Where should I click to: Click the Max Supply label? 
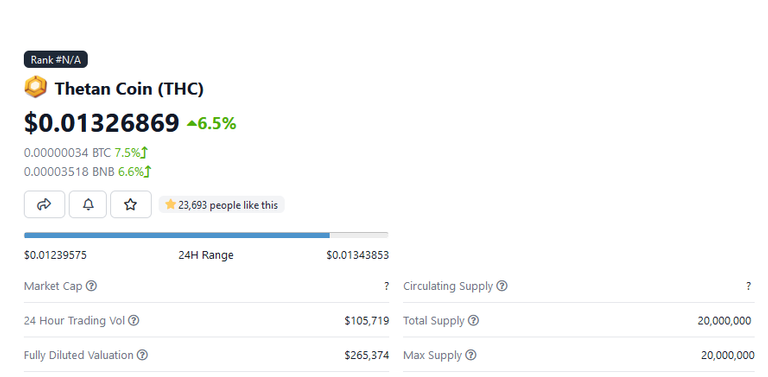pos(432,355)
